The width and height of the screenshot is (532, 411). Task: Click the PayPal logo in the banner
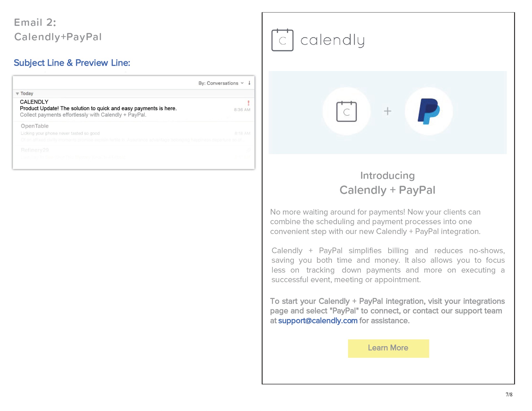click(428, 111)
